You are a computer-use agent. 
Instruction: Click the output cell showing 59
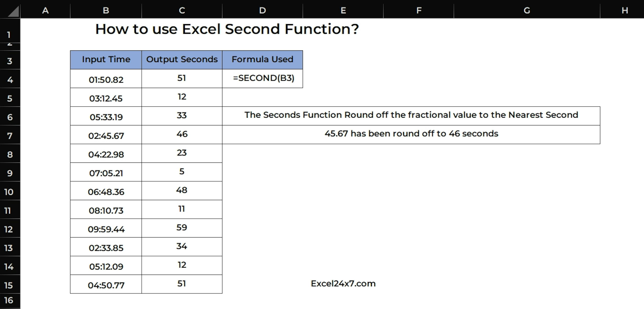point(182,228)
